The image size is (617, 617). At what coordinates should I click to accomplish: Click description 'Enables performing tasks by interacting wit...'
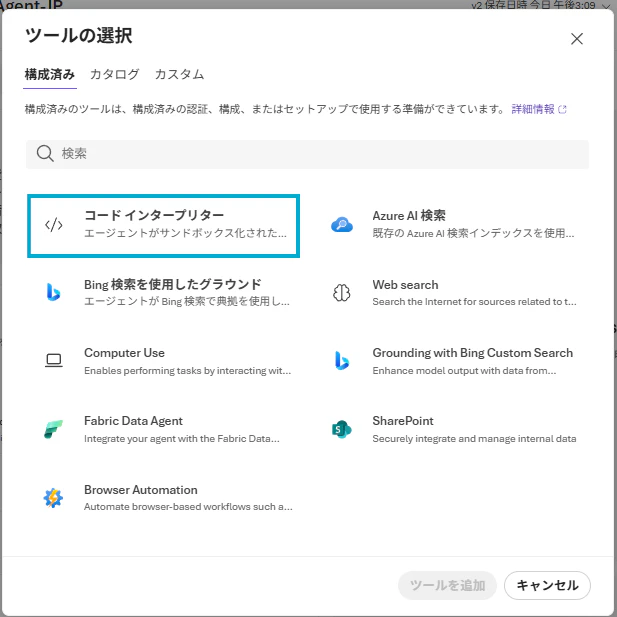187,371
